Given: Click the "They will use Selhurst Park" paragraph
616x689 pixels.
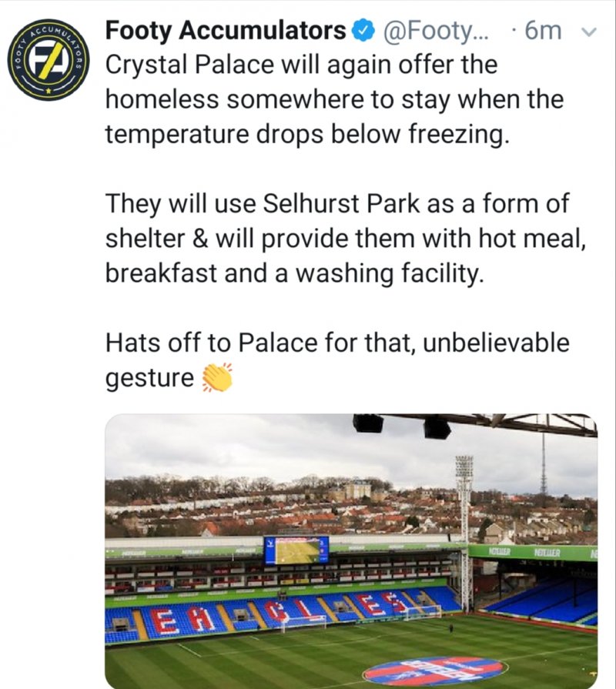Looking at the screenshot, I should [346, 238].
